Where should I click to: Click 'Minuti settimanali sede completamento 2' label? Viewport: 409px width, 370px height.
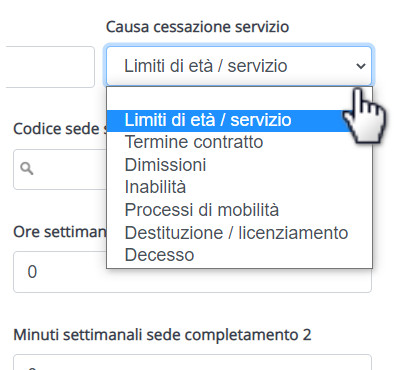tap(162, 335)
